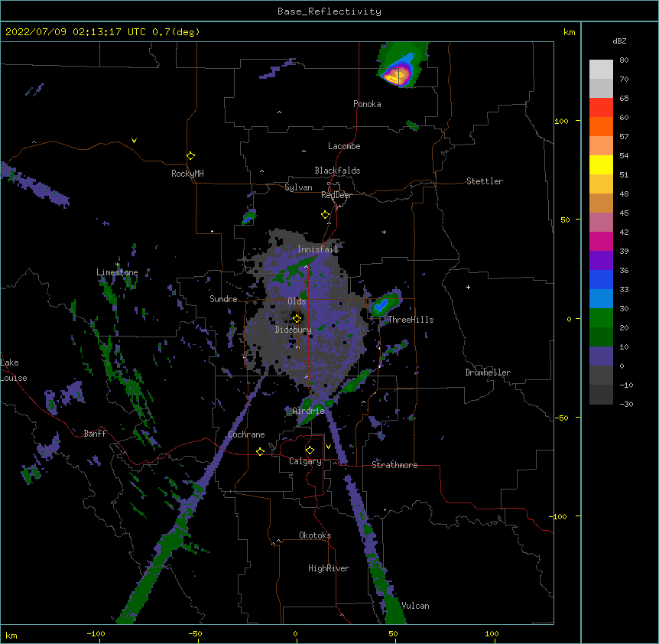Select the slate-purple 0-10 legend swatch
Viewport: 659px width, 644px height.
pyautogui.click(x=601, y=356)
